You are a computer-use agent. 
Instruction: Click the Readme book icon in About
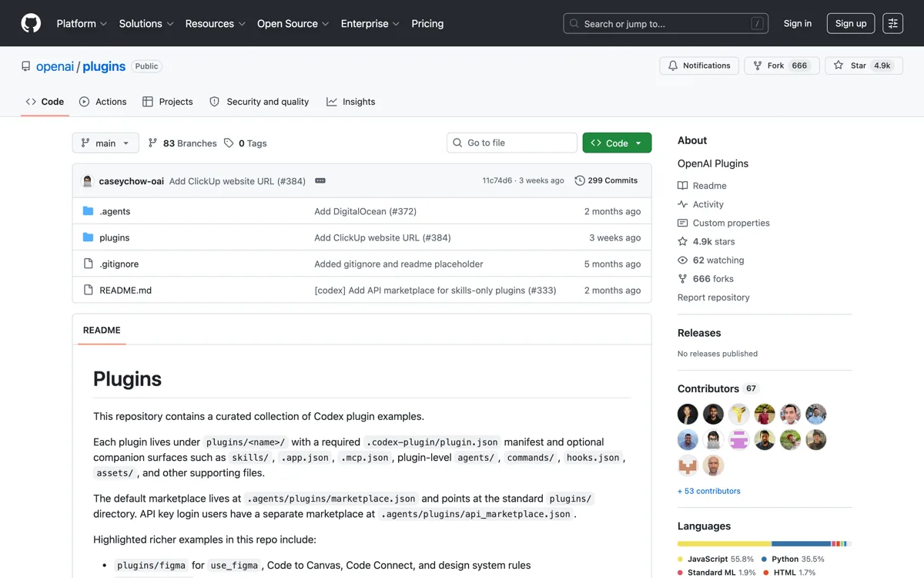coord(682,186)
